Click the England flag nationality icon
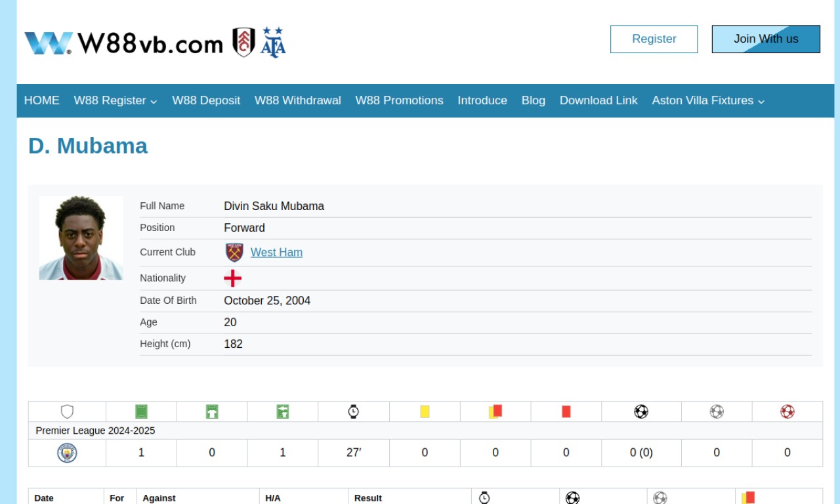The width and height of the screenshot is (840, 504). click(233, 278)
